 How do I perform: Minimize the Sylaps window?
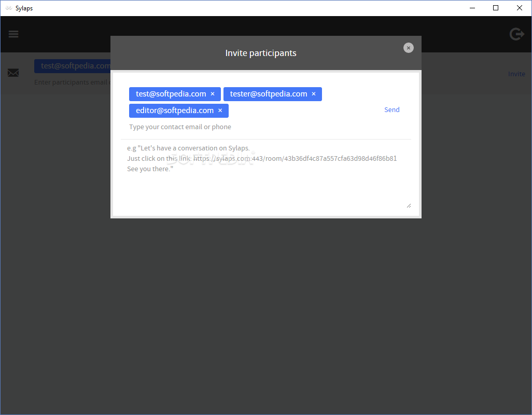472,8
